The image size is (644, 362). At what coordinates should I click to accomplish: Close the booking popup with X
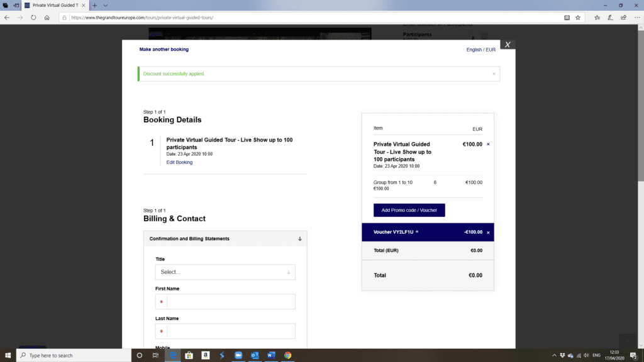[508, 45]
